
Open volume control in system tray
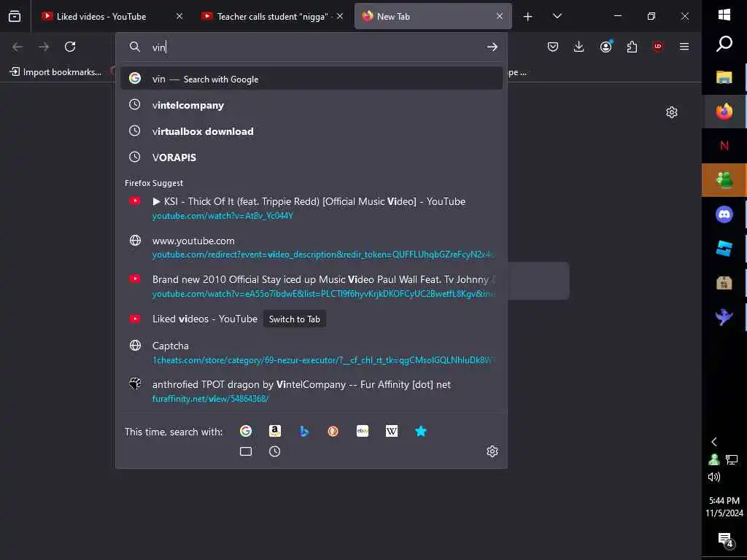coord(714,477)
